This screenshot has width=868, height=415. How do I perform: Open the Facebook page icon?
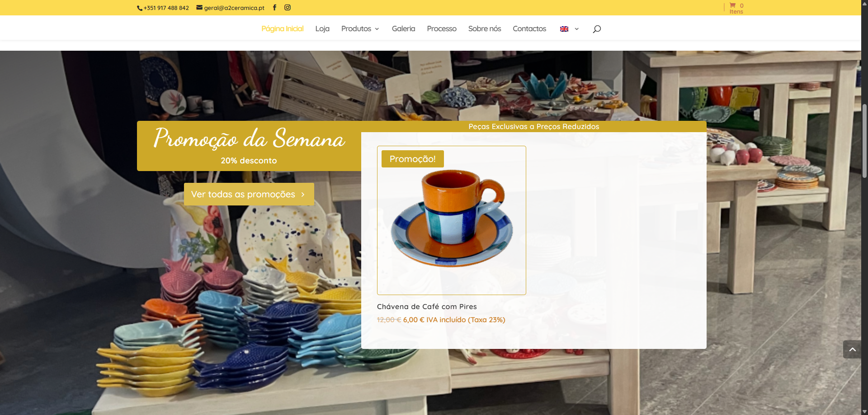click(274, 7)
